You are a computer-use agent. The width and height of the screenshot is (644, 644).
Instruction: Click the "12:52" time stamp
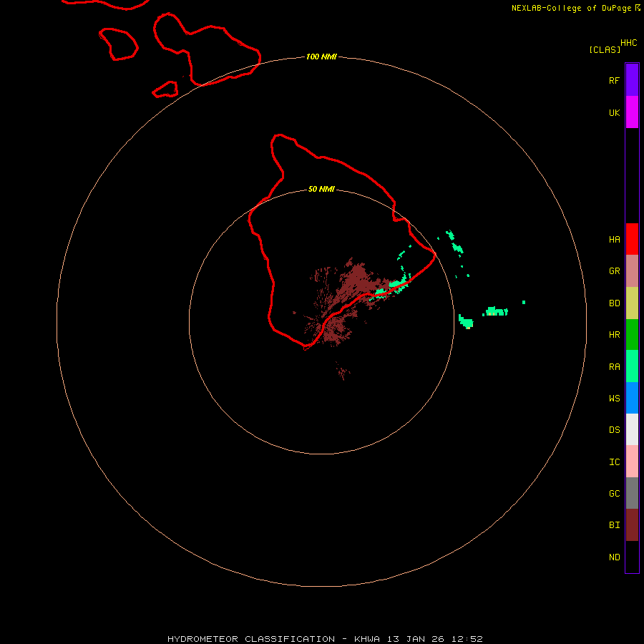(x=467, y=639)
